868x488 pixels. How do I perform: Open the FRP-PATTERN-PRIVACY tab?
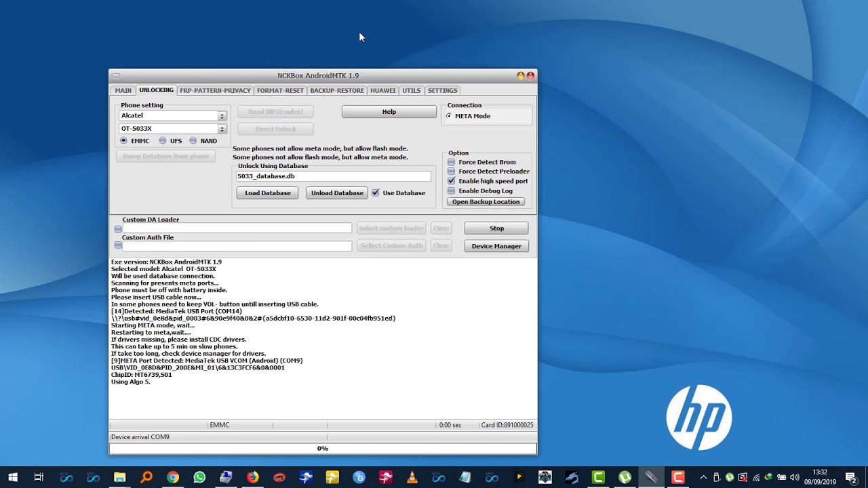tap(216, 90)
